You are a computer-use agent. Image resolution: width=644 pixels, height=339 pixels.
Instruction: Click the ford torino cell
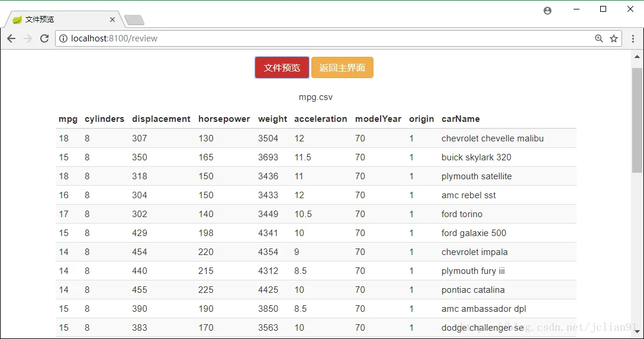pyautogui.click(x=462, y=214)
